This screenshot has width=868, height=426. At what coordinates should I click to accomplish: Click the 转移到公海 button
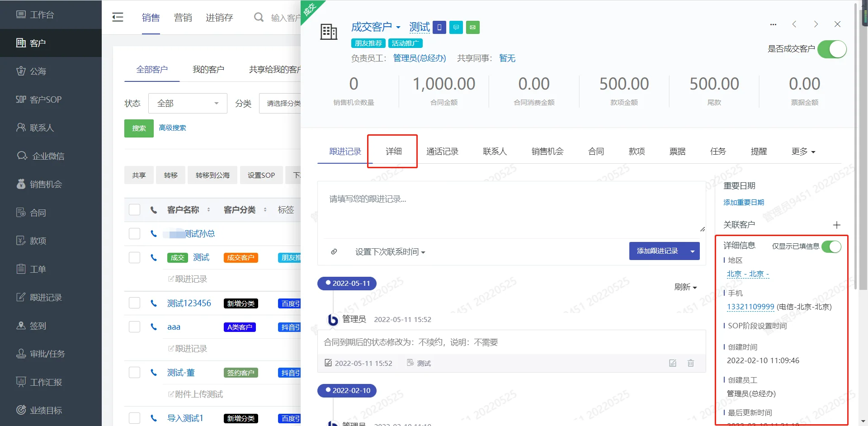tap(212, 175)
